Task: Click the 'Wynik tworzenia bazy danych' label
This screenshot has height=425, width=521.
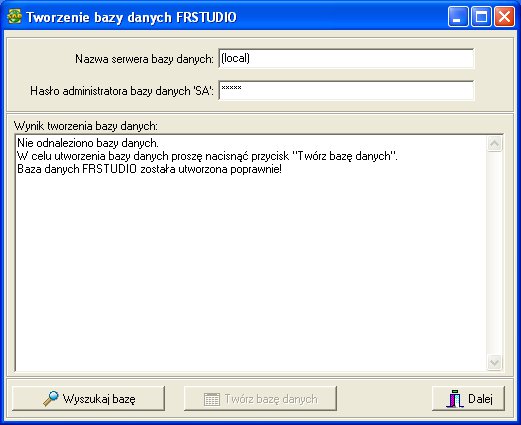Action: coord(86,126)
